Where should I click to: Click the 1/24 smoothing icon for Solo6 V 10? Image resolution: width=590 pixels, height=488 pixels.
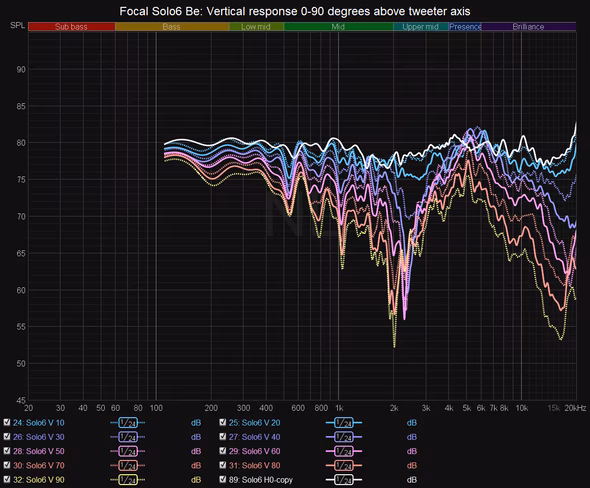(x=128, y=423)
